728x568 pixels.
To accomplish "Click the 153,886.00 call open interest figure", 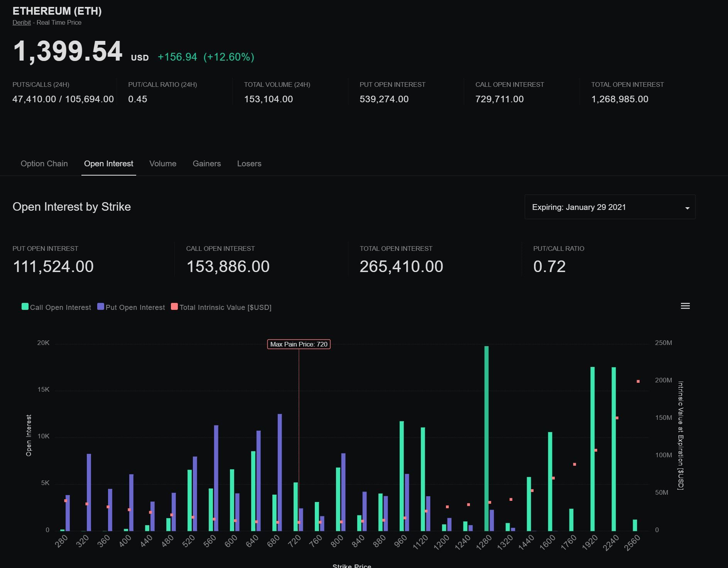I will [x=228, y=266].
